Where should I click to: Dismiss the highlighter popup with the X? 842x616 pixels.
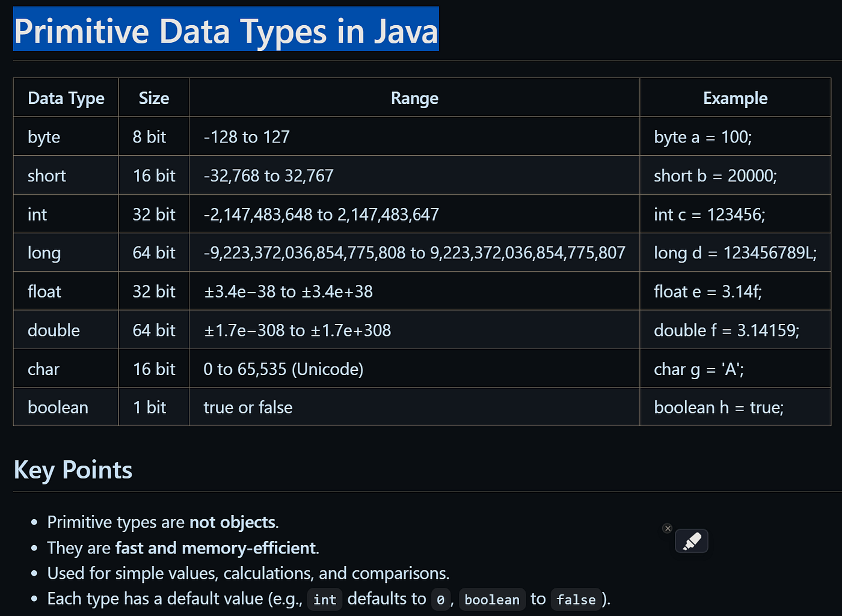tap(668, 528)
